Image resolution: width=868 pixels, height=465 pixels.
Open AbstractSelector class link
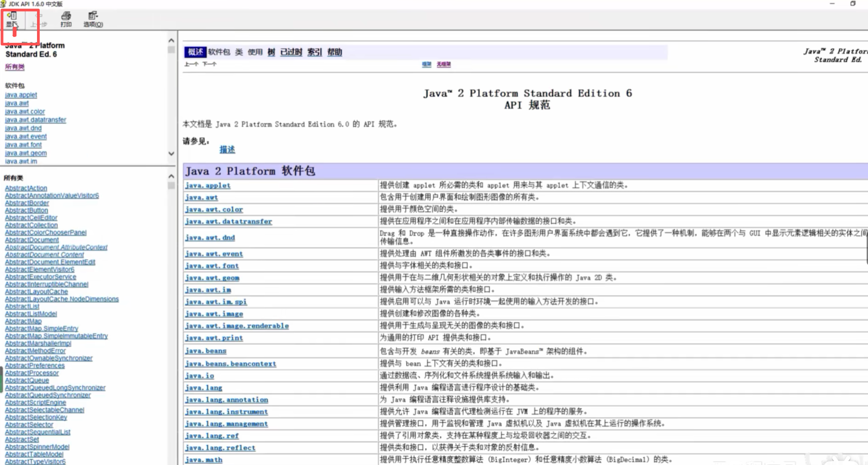pyautogui.click(x=29, y=424)
